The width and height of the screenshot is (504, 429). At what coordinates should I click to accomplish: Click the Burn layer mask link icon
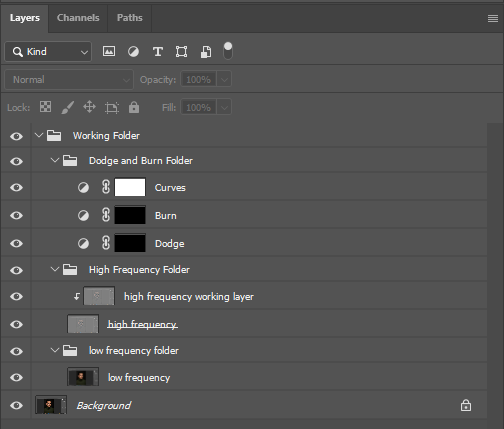tap(106, 215)
